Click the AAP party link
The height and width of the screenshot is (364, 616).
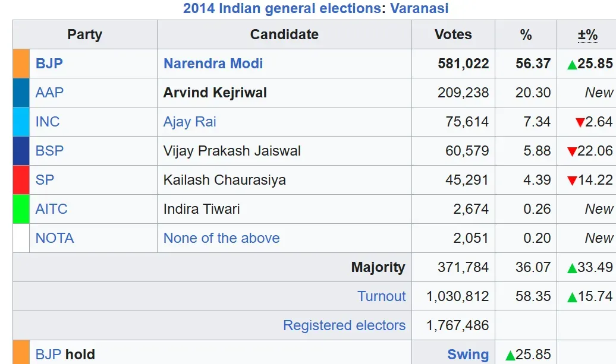[49, 93]
